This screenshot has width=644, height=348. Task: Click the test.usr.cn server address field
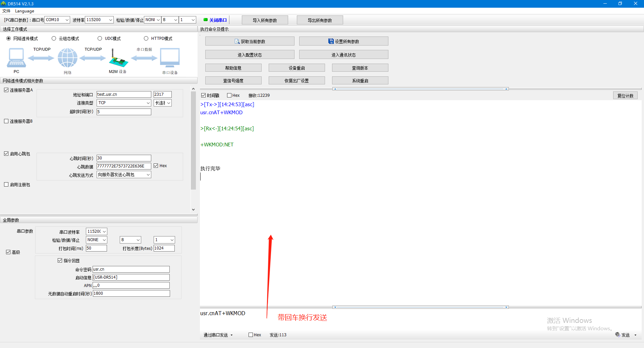pyautogui.click(x=123, y=94)
